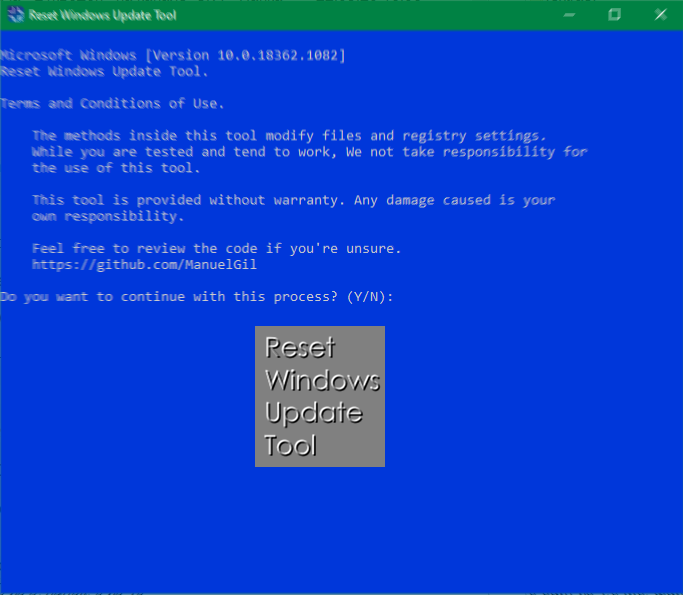Screen dimensions: 683x595
Task: Click the https://github.com/ManuelGil URL text
Action: (144, 264)
